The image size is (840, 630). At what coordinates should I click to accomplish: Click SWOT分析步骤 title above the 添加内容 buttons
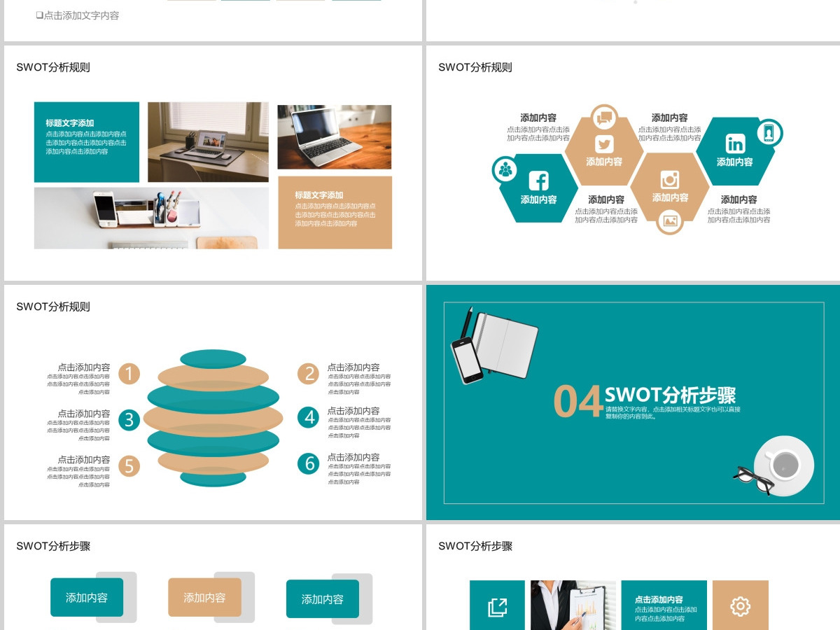[x=53, y=546]
